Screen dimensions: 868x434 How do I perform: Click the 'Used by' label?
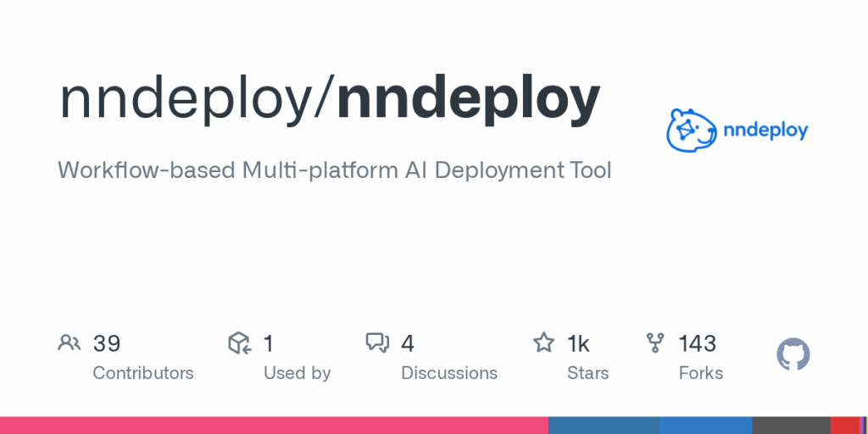(x=298, y=374)
